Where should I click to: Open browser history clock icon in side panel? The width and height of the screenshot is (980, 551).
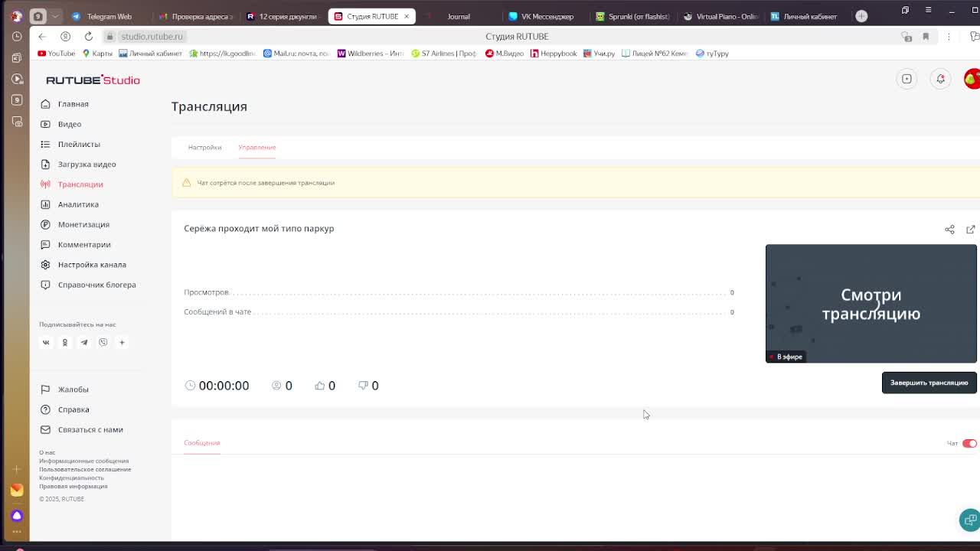[17, 36]
